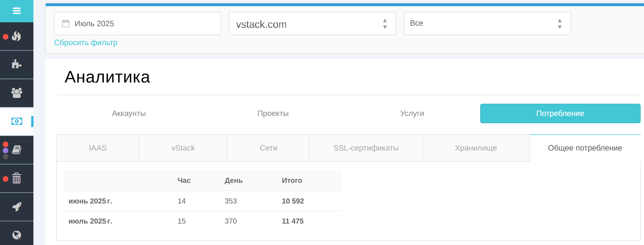Open the book documentation section
The height and width of the screenshot is (245, 644).
(17, 150)
